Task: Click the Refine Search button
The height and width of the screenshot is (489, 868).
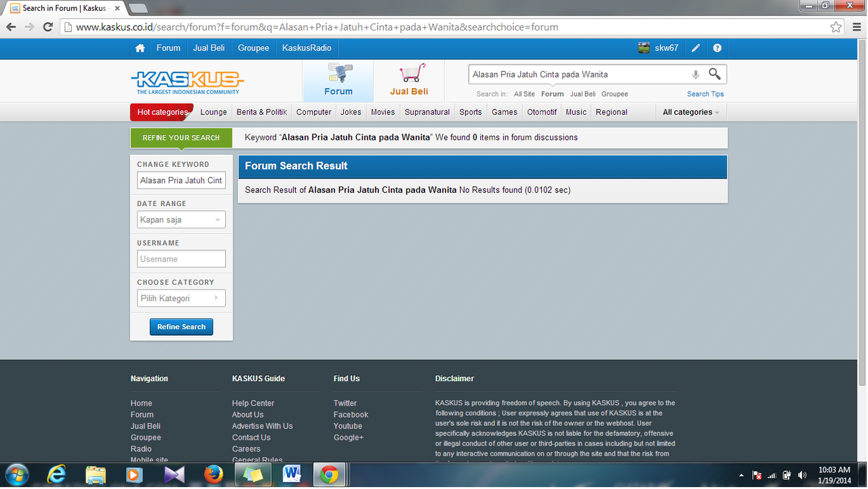Action: (181, 327)
